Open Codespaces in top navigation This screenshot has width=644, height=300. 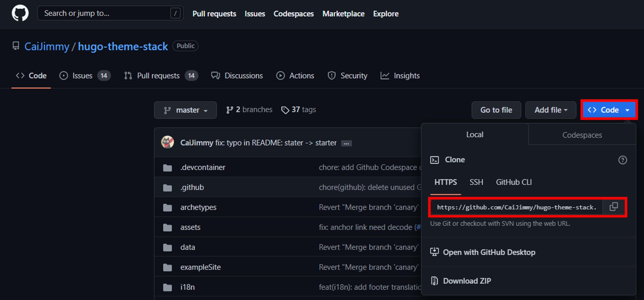click(x=294, y=14)
